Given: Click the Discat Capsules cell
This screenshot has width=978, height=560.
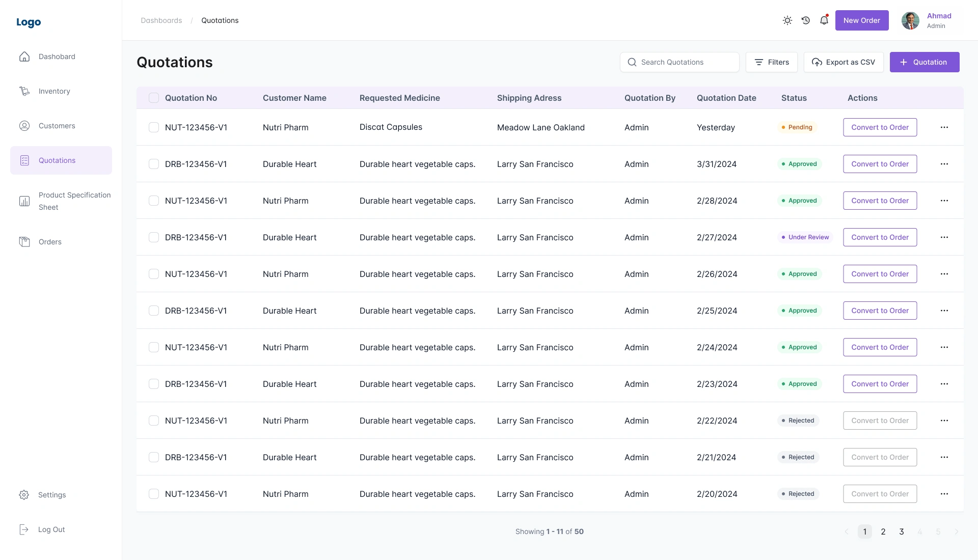Looking at the screenshot, I should (391, 127).
